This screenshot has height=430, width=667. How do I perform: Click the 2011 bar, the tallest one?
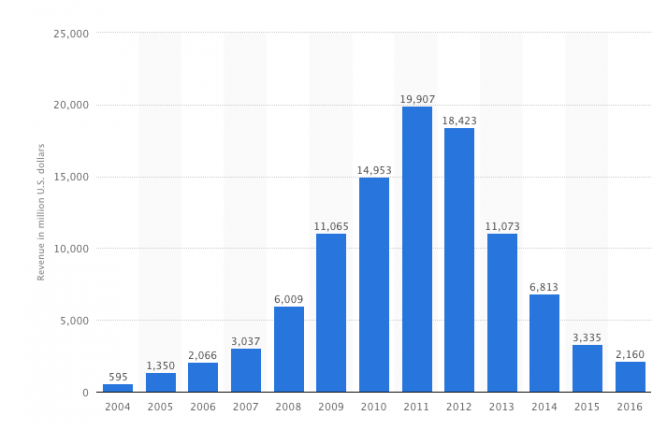point(417,249)
